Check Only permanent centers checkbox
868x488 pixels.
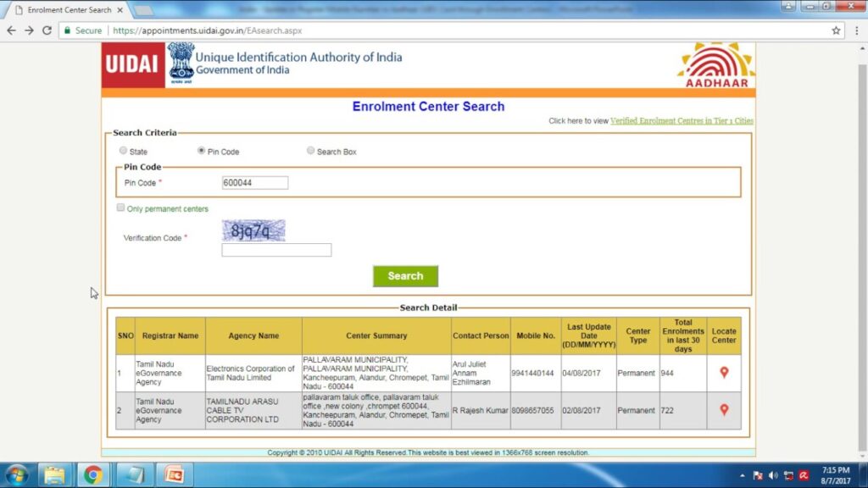coord(120,208)
